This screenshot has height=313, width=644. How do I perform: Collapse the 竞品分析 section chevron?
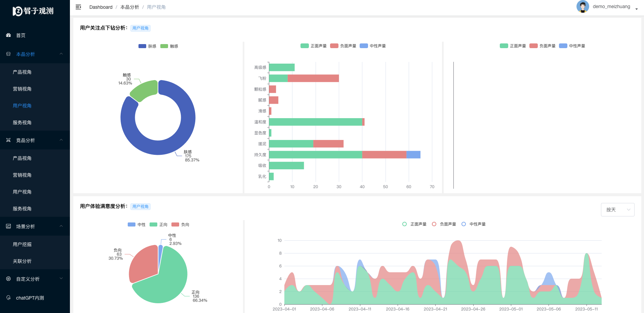tap(61, 140)
